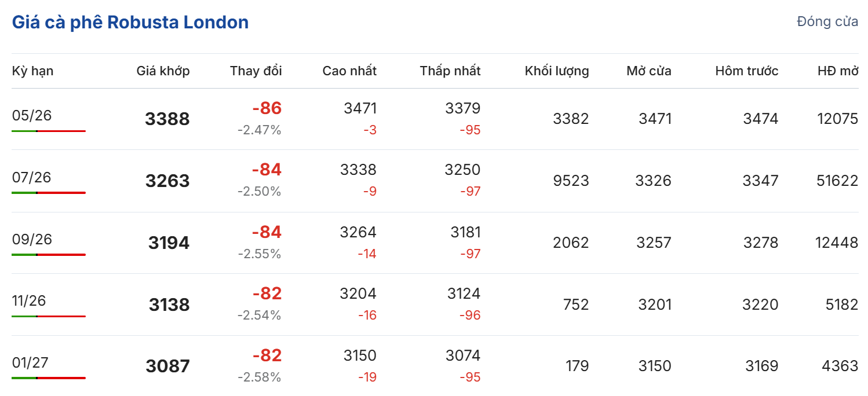868x396 pixels.
Task: Click the matched price 3388
Action: click(167, 119)
